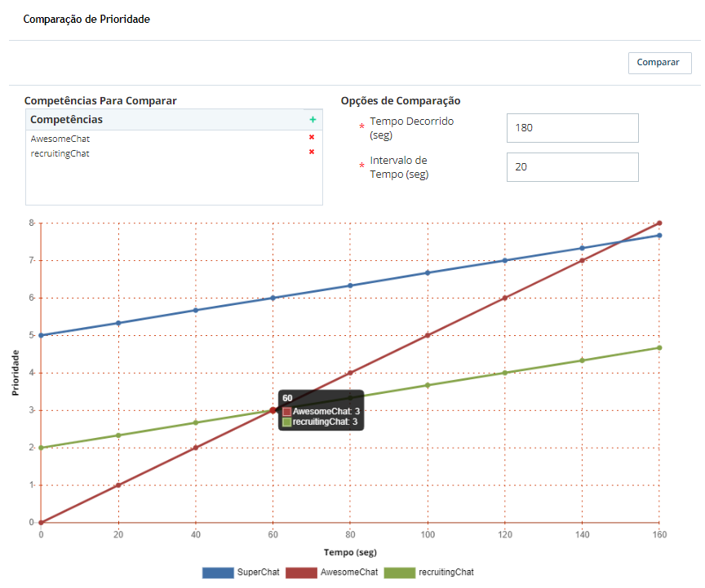
Task: Click the green recruitingChat point at 40 seconds
Action: pyautogui.click(x=196, y=422)
